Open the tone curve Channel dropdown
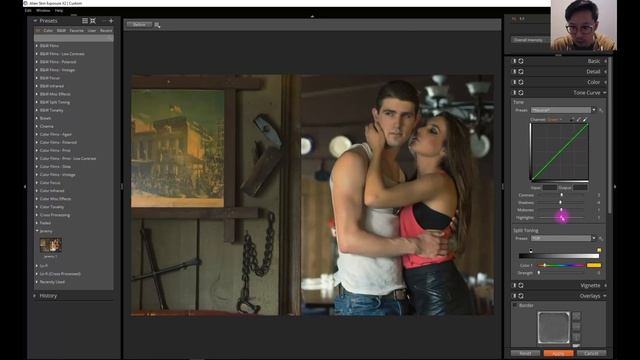 coord(555,120)
